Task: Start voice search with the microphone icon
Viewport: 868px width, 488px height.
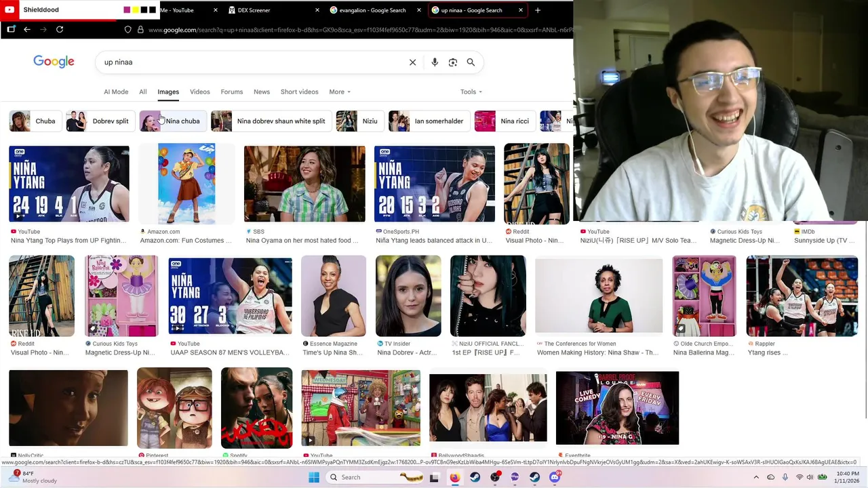Action: tap(435, 62)
